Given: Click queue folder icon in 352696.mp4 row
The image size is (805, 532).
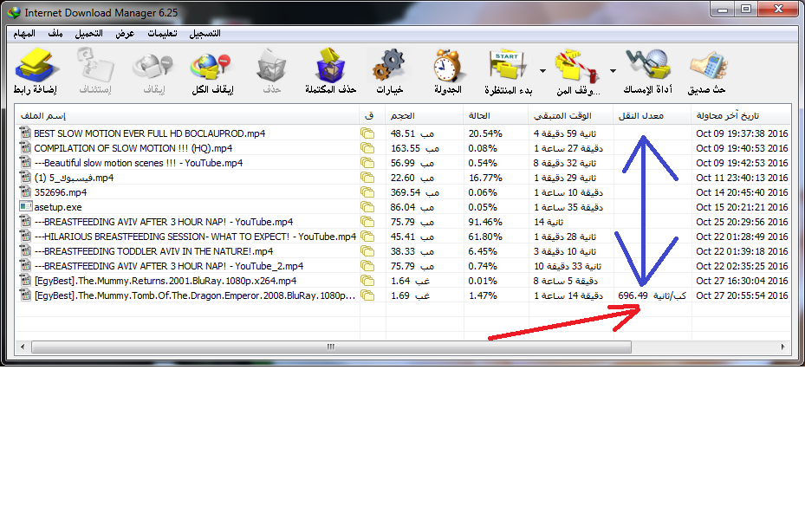Looking at the screenshot, I should tap(367, 192).
